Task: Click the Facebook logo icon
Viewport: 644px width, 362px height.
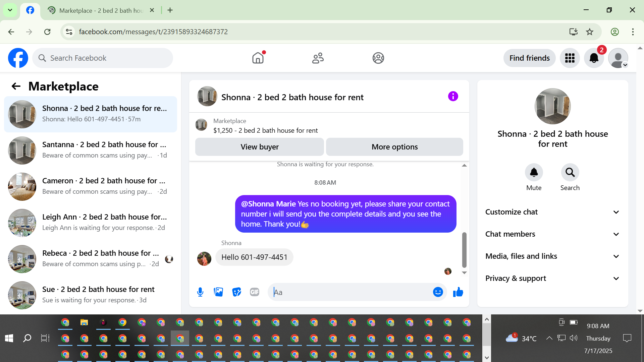Action: 18,58
